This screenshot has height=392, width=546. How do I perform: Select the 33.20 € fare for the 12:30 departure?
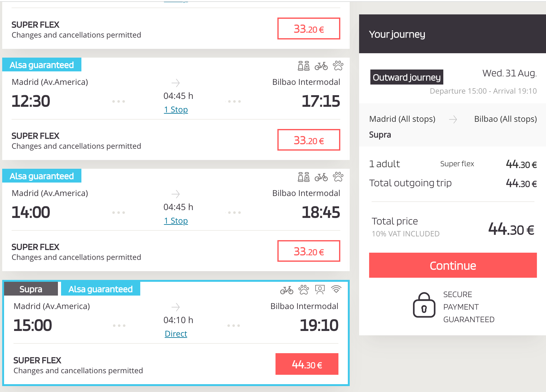tap(309, 140)
